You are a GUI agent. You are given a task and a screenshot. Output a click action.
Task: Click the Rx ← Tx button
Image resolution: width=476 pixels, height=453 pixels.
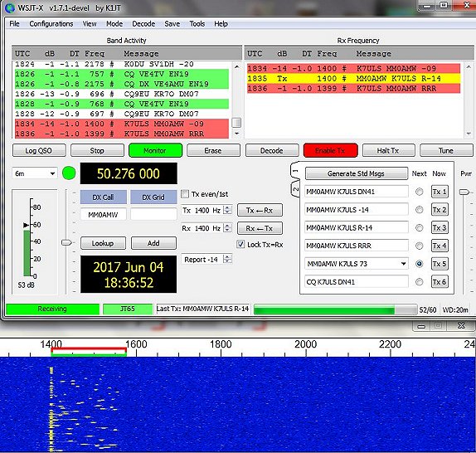tap(260, 228)
